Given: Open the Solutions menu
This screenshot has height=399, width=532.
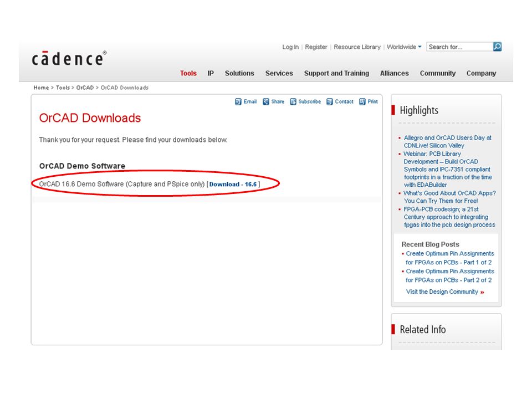Looking at the screenshot, I should [239, 73].
